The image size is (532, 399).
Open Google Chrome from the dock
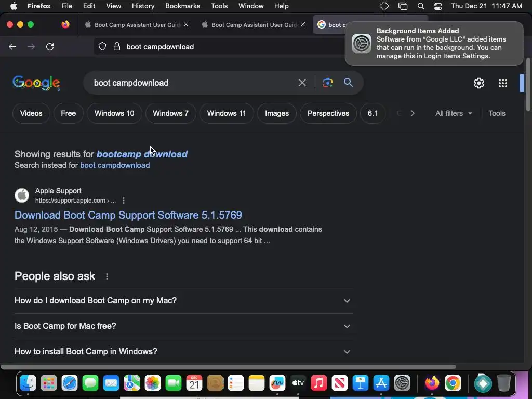453,383
